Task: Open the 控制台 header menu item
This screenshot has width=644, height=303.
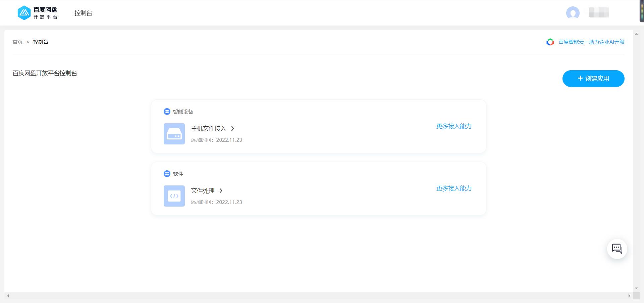Action: pyautogui.click(x=83, y=13)
